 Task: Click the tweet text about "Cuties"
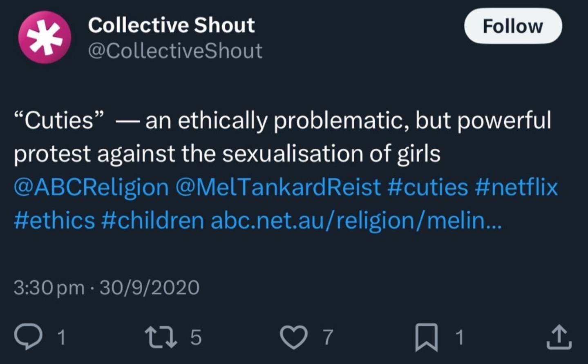282,137
